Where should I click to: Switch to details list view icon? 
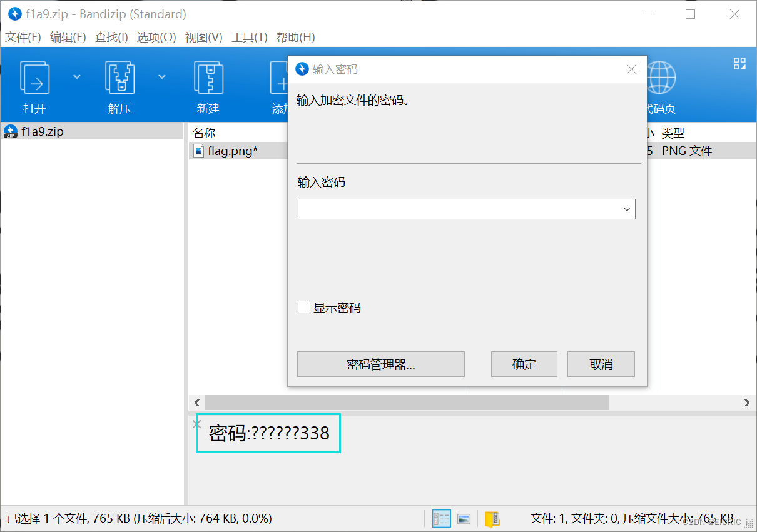441,518
